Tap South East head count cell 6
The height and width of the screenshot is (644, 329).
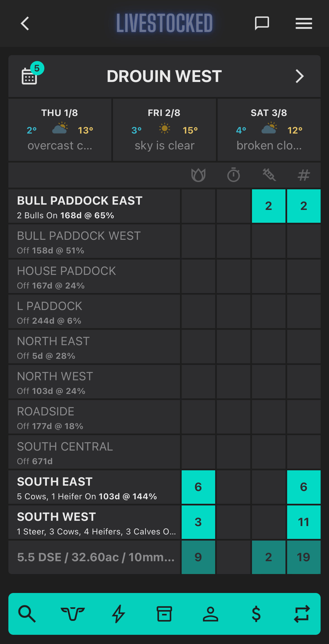click(x=304, y=487)
